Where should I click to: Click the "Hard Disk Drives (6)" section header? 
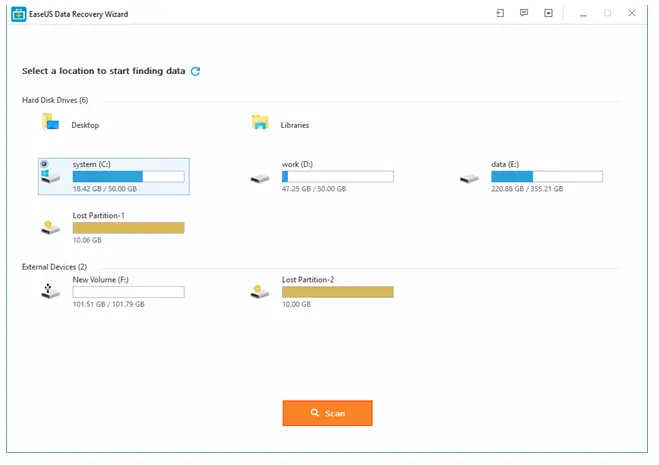pos(55,100)
